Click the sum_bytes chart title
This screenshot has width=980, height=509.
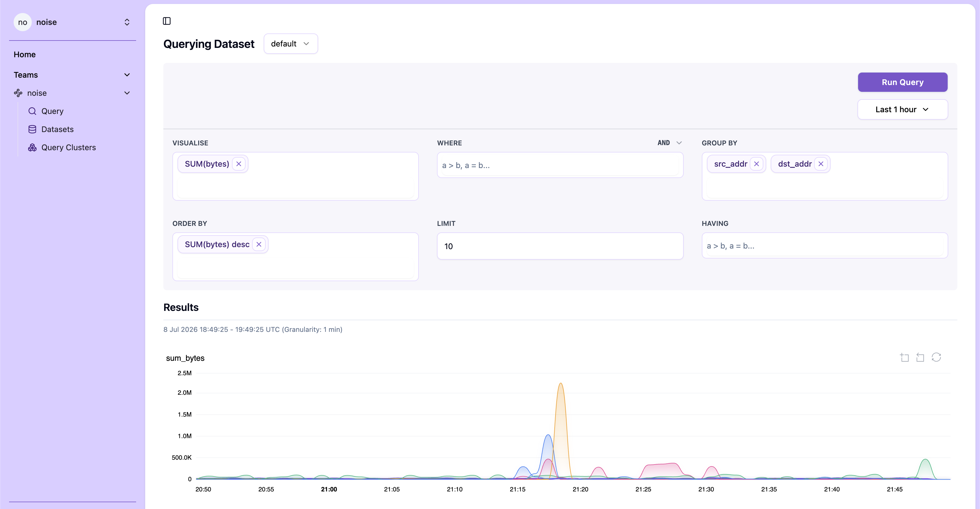pos(185,358)
